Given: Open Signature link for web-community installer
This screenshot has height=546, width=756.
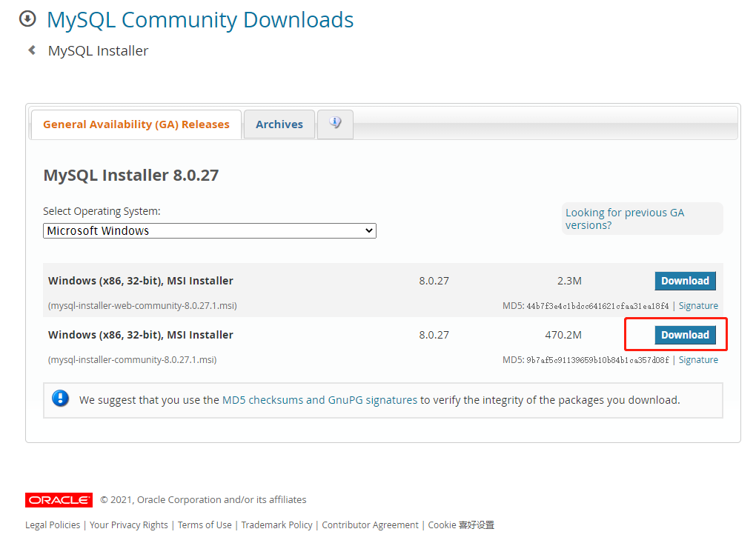Looking at the screenshot, I should coord(698,305).
